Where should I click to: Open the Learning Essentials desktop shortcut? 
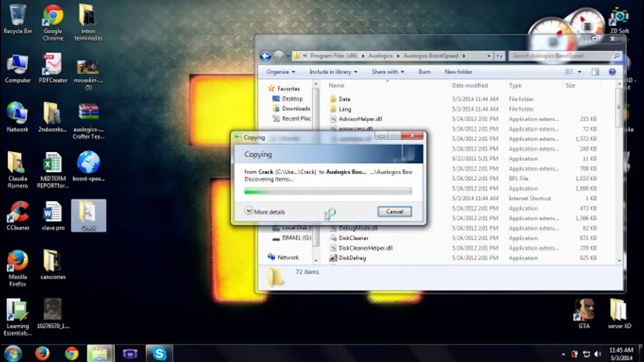tap(18, 317)
